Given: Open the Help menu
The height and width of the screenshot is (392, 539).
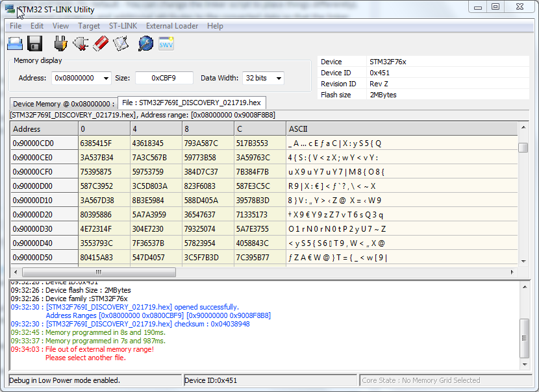Looking at the screenshot, I should click(x=215, y=26).
